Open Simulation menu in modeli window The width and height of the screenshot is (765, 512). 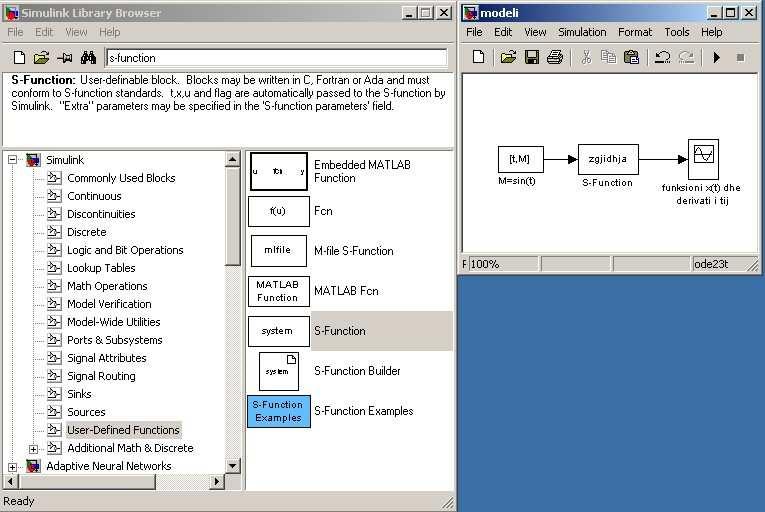[582, 32]
